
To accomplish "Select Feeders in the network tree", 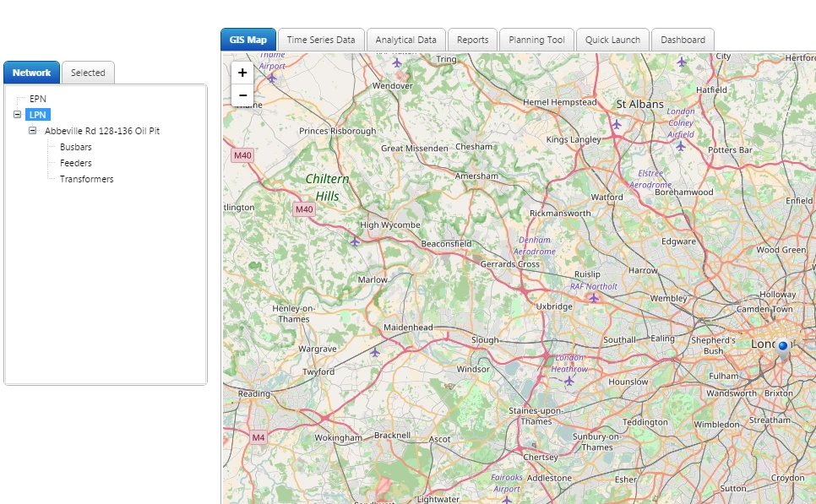I will (x=75, y=163).
